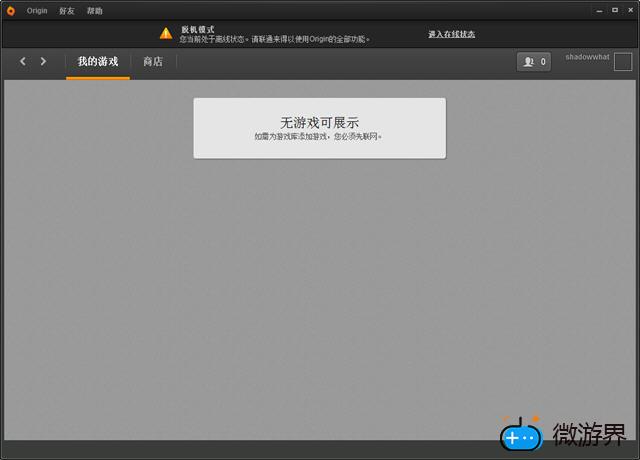Open the 好友 menu
The width and height of the screenshot is (640, 460).
pos(67,11)
